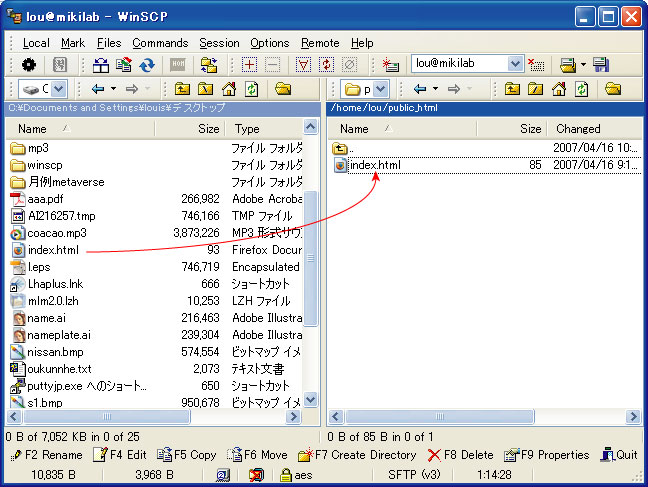This screenshot has height=487, width=648.
Task: Click the Clear Selection icon
Action: [349, 64]
